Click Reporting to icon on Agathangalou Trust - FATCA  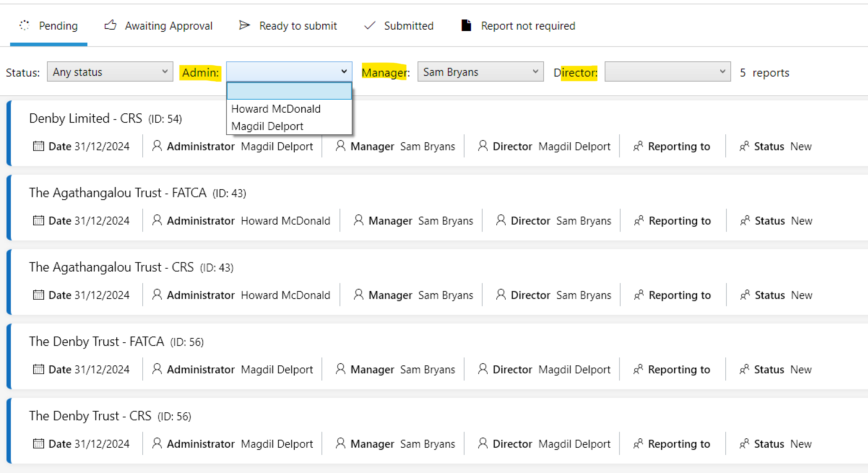tap(639, 220)
